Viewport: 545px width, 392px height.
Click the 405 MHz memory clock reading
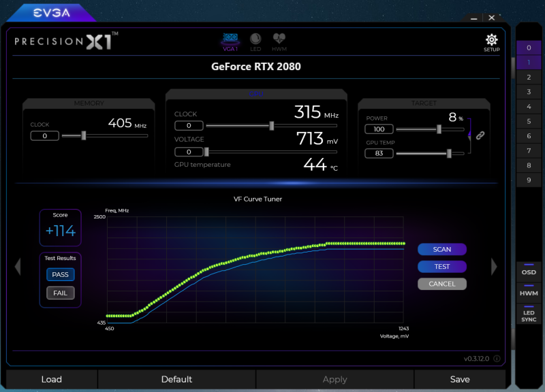tap(127, 123)
